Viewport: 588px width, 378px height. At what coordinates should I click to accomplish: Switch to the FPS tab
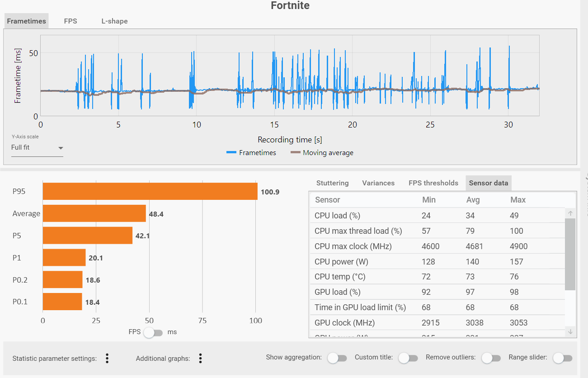(x=71, y=21)
